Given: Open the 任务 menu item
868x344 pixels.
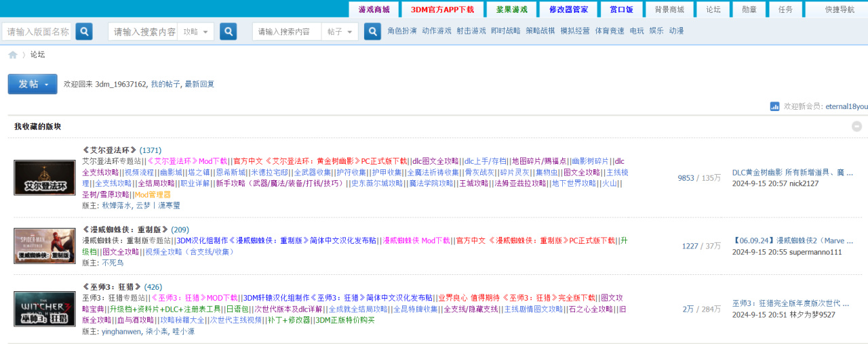Looking at the screenshot, I should point(785,9).
